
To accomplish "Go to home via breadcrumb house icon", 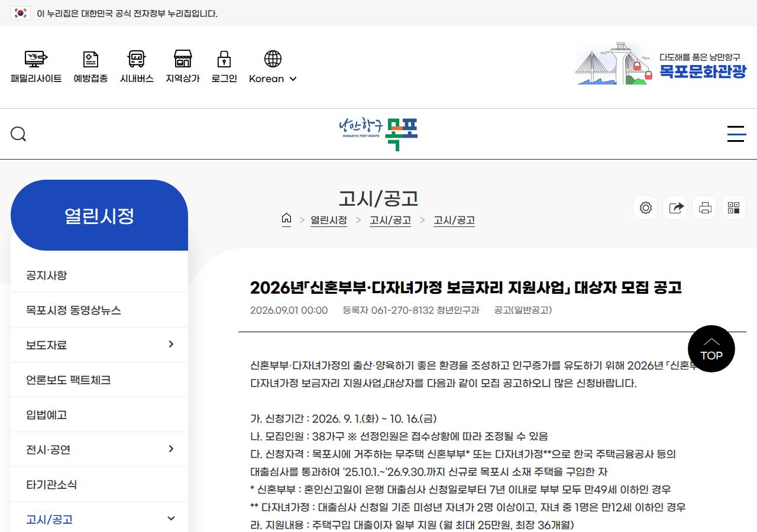I will (x=286, y=219).
